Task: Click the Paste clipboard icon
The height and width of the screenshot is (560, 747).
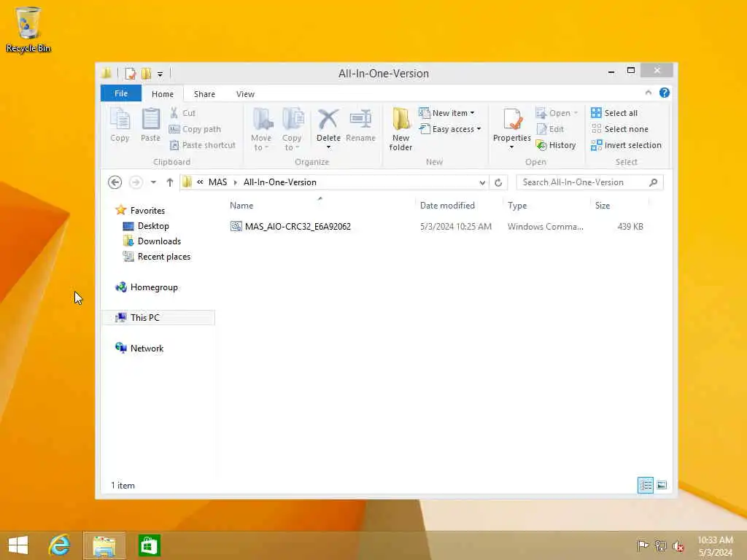Action: click(x=150, y=119)
